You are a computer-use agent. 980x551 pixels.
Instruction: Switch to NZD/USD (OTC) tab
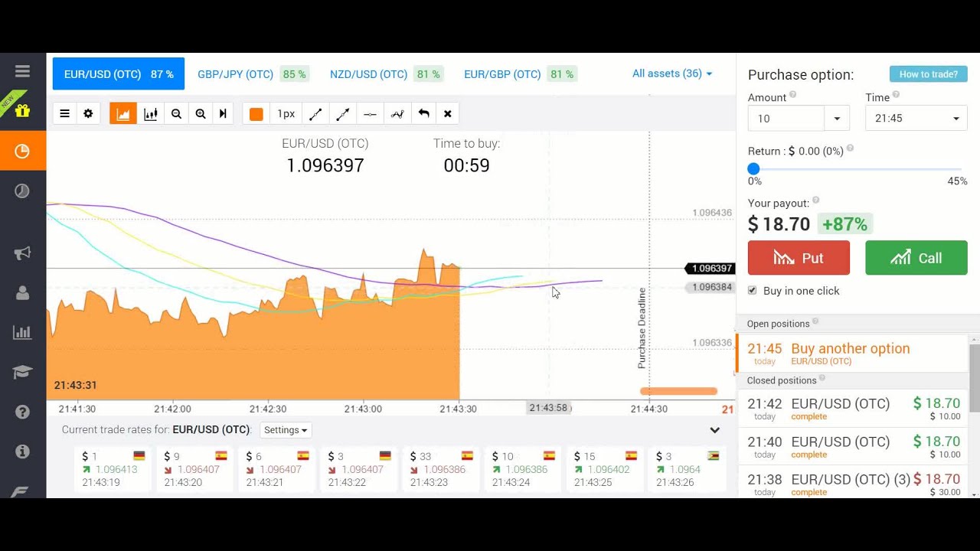click(385, 74)
